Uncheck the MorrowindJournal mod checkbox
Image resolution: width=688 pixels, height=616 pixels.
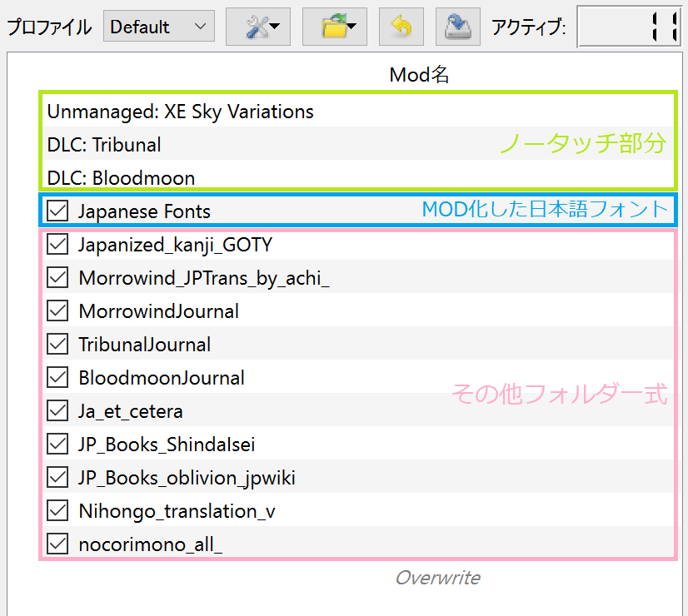[x=57, y=311]
